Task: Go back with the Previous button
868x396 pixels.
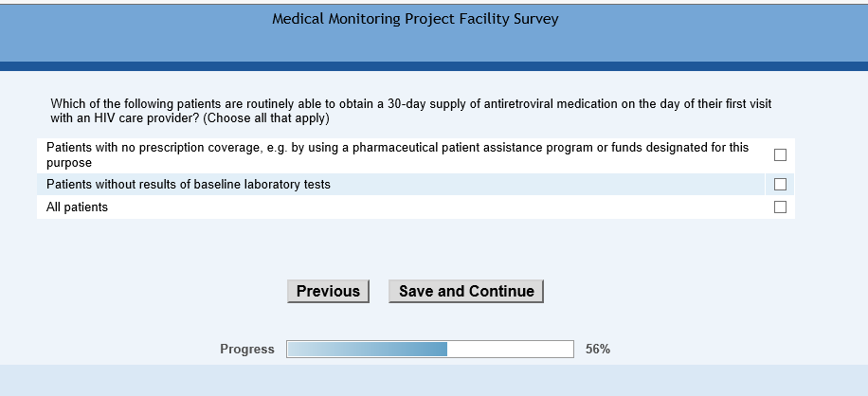Action: click(x=328, y=292)
